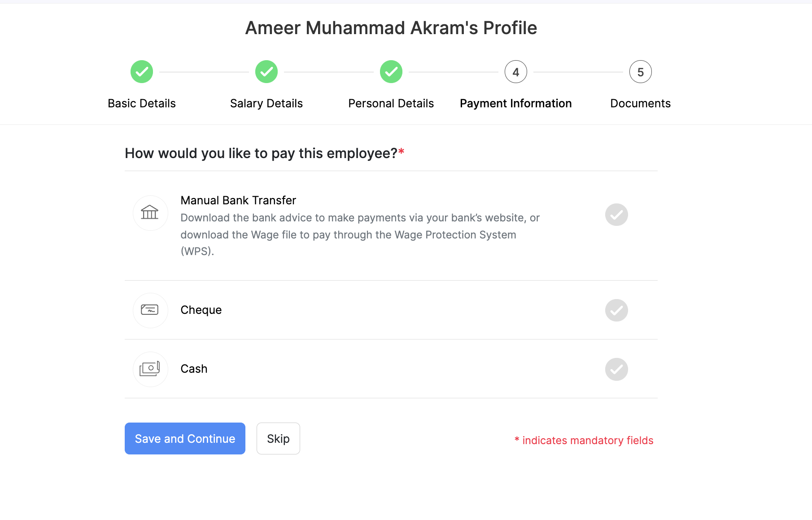
Task: Click the Personal Details green checkmark step
Action: 391,72
